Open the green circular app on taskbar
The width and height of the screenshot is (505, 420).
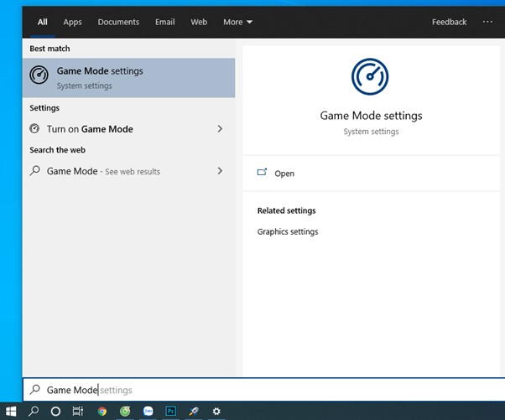point(125,411)
